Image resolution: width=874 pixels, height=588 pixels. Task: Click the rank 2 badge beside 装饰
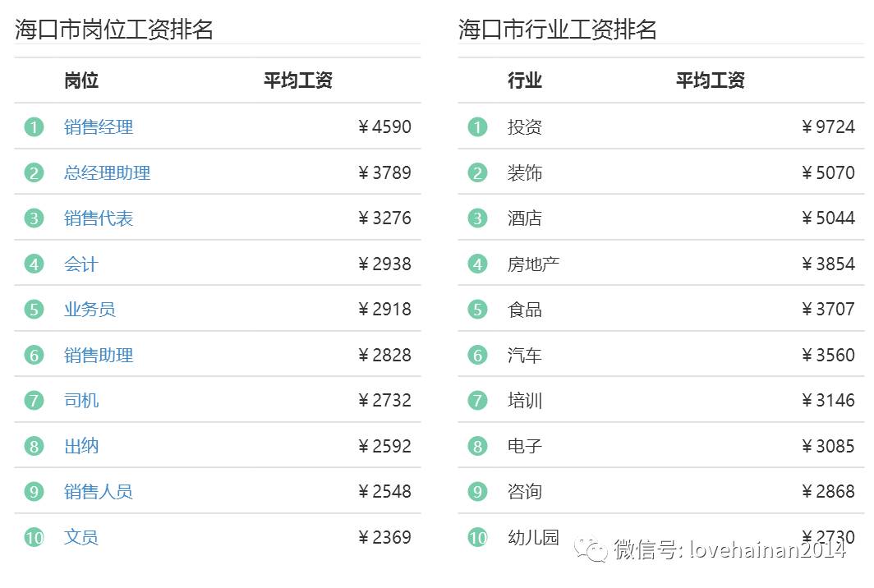[x=476, y=172]
